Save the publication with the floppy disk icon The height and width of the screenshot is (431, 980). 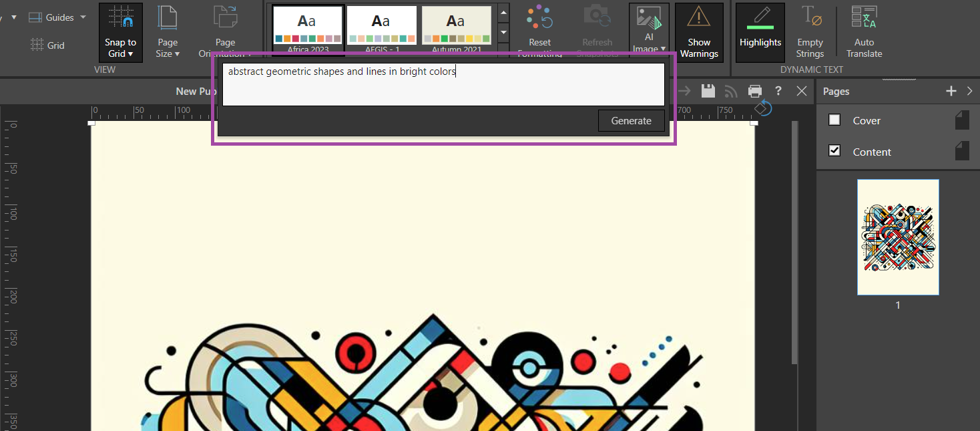coord(708,91)
